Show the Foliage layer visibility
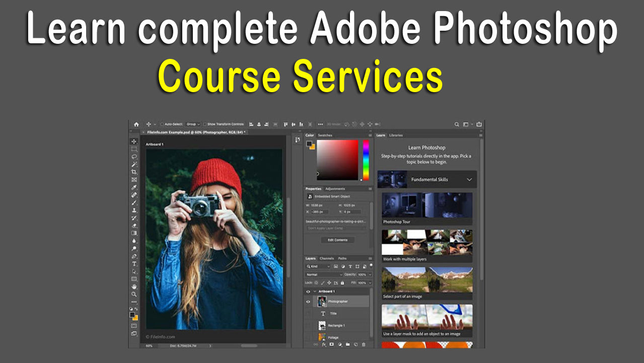The width and height of the screenshot is (644, 363). [x=308, y=337]
